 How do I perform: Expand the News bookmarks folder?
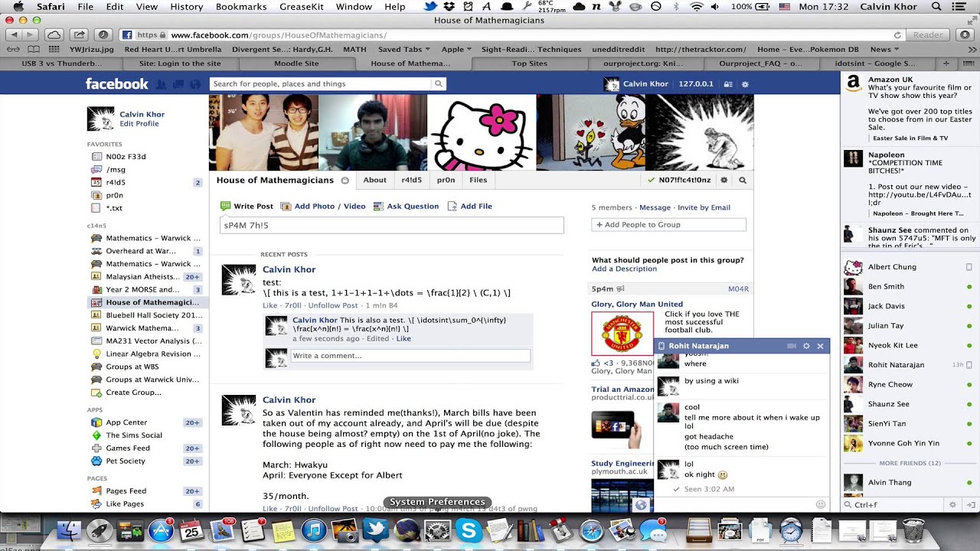click(884, 50)
